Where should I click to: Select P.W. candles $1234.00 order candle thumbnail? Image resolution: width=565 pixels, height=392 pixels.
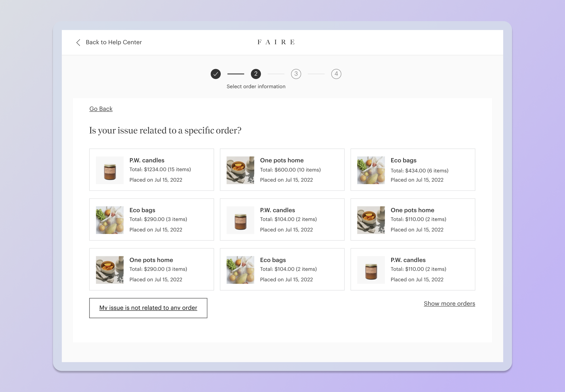pyautogui.click(x=110, y=170)
